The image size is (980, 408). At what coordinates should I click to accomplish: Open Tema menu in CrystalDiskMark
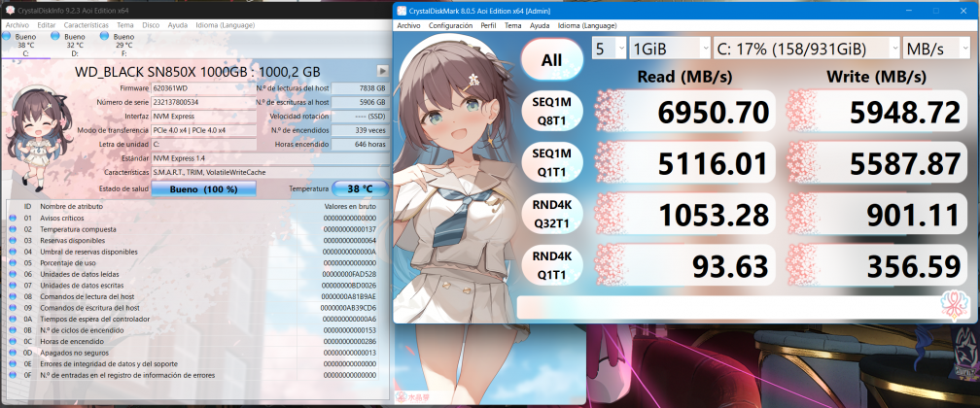pos(513,25)
